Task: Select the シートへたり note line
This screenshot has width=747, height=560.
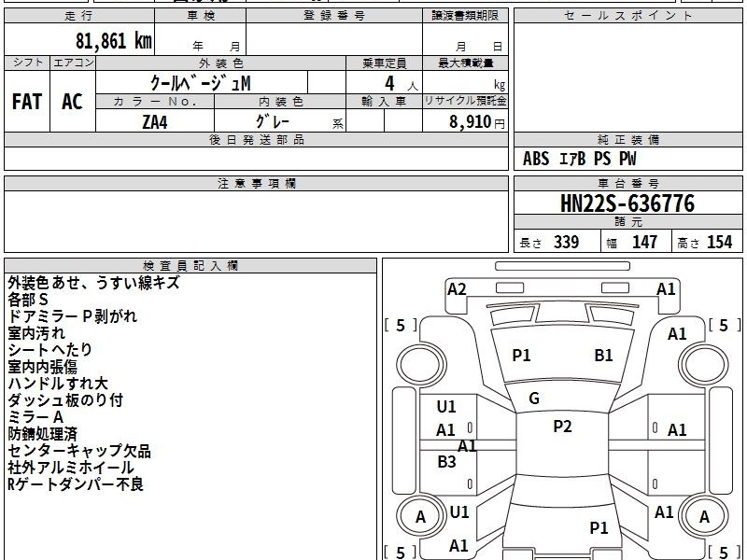Action: (x=50, y=350)
